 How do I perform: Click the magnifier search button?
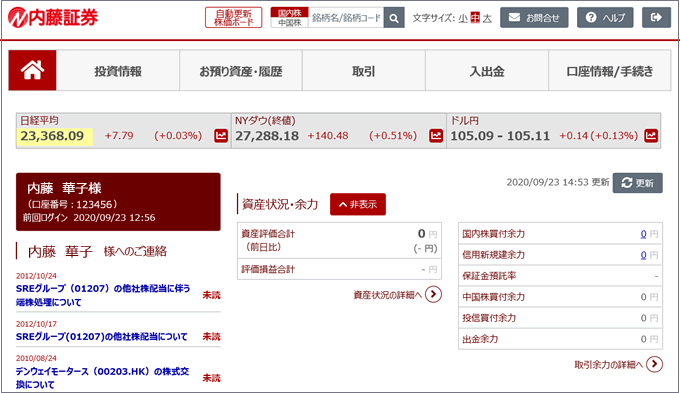[x=394, y=18]
